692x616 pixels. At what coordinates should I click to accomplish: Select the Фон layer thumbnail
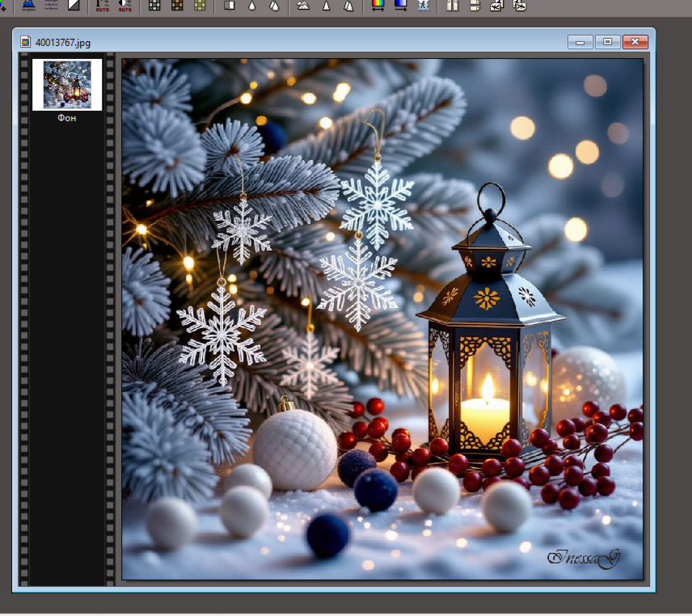point(67,83)
